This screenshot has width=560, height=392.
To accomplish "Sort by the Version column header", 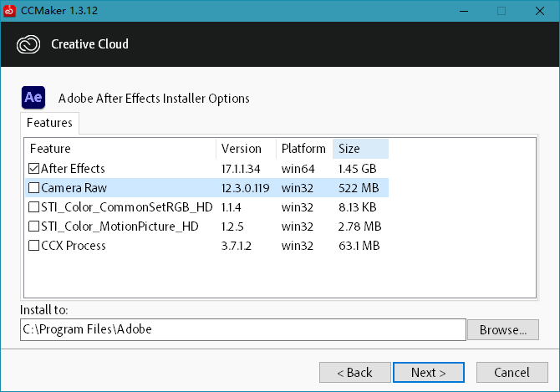I will (246, 149).
